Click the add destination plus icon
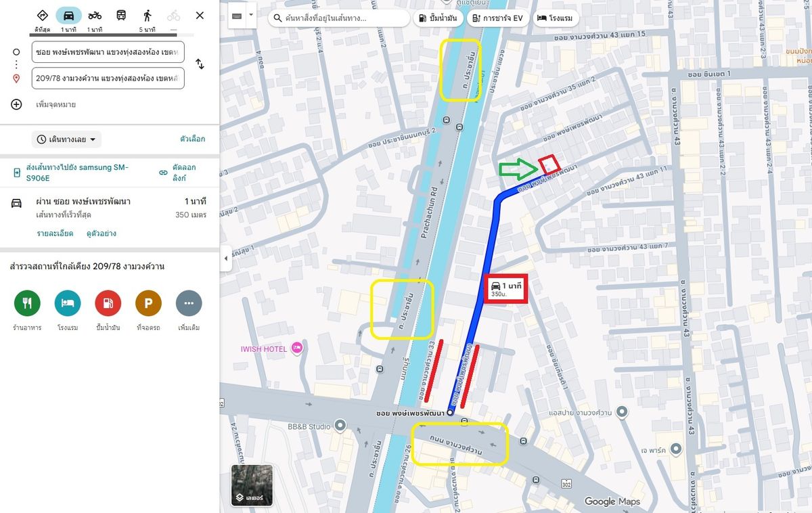This screenshot has height=513, width=812. point(17,104)
